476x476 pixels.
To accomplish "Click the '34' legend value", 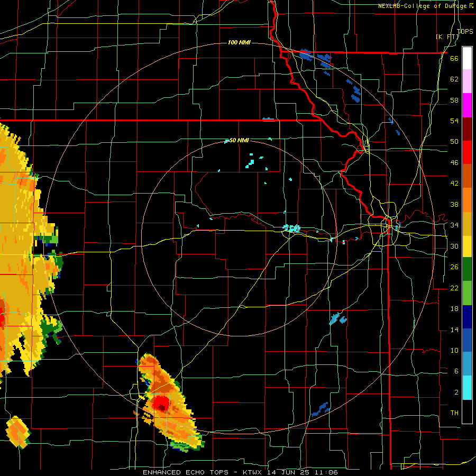I will pos(454,225).
